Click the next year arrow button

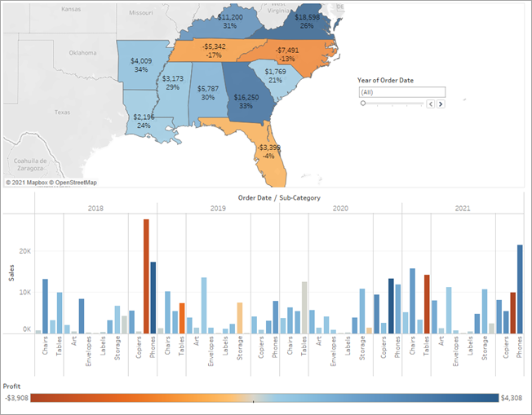coord(441,104)
